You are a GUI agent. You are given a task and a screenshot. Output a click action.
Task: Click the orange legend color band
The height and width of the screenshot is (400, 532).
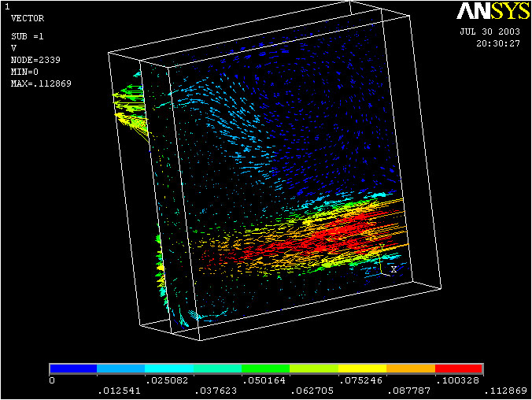click(x=411, y=369)
